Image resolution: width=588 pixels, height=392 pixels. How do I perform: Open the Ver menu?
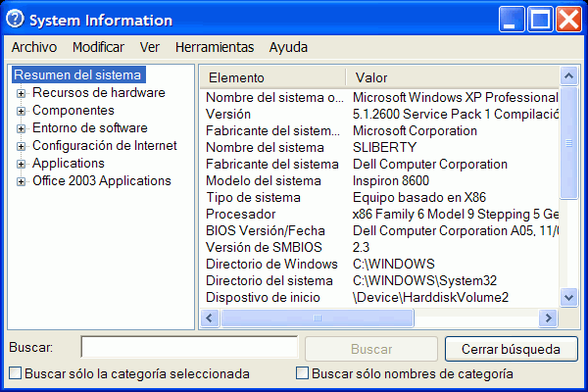point(150,47)
